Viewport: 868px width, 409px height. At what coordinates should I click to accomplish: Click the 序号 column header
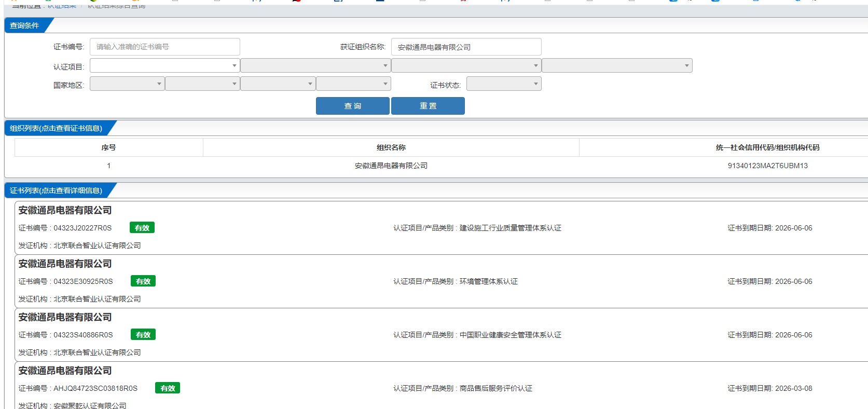(108, 147)
